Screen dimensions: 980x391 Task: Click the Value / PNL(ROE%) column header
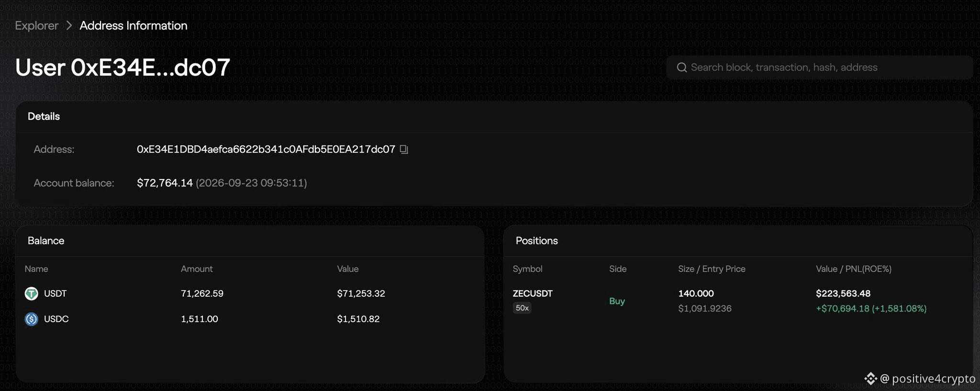point(854,269)
